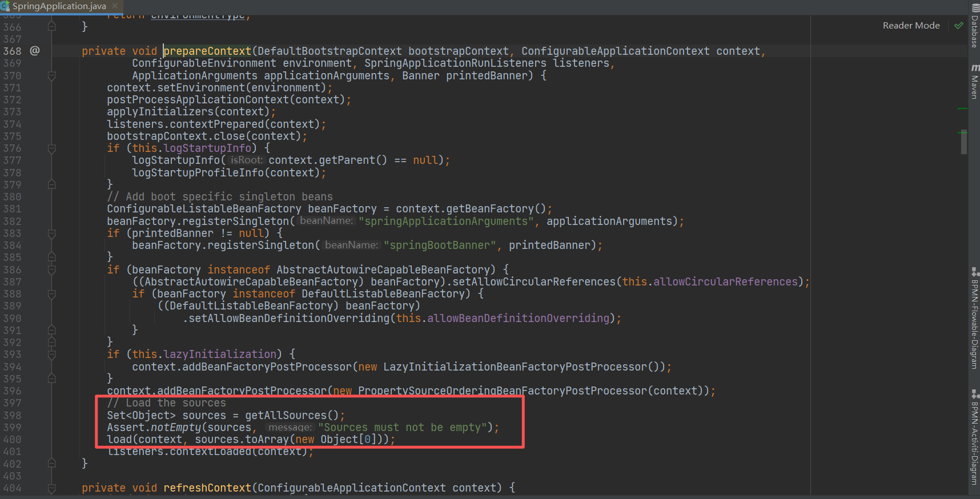Click ConfigurableListableBeanFactory type on line 381
The image size is (980, 499).
point(204,209)
